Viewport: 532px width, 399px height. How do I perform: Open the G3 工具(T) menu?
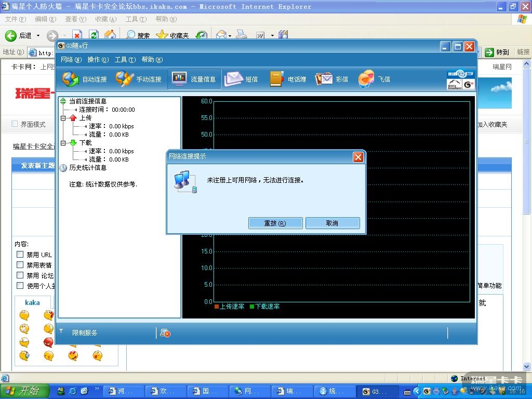[125, 60]
